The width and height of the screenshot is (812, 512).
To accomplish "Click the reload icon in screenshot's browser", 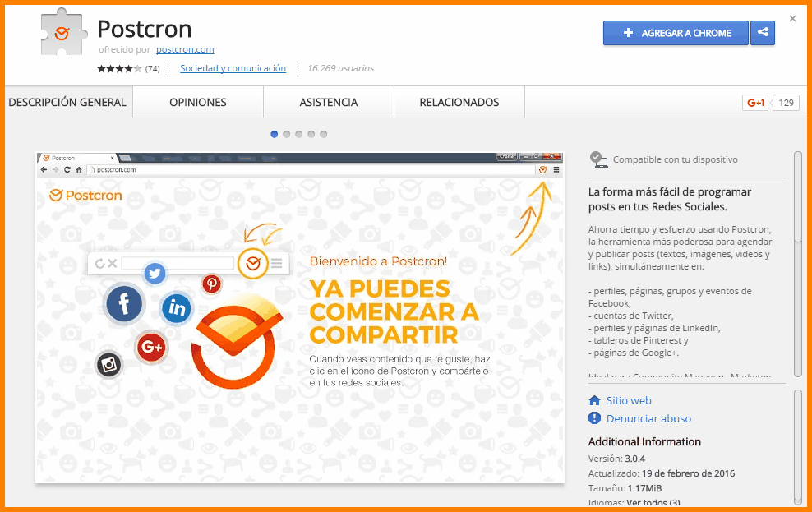I will coord(67,170).
